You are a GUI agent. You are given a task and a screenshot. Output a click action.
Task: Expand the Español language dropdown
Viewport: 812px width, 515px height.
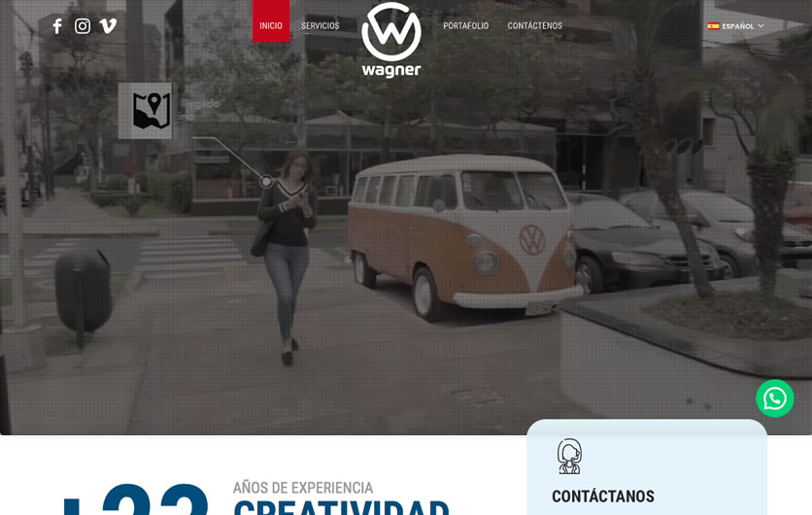coord(736,26)
